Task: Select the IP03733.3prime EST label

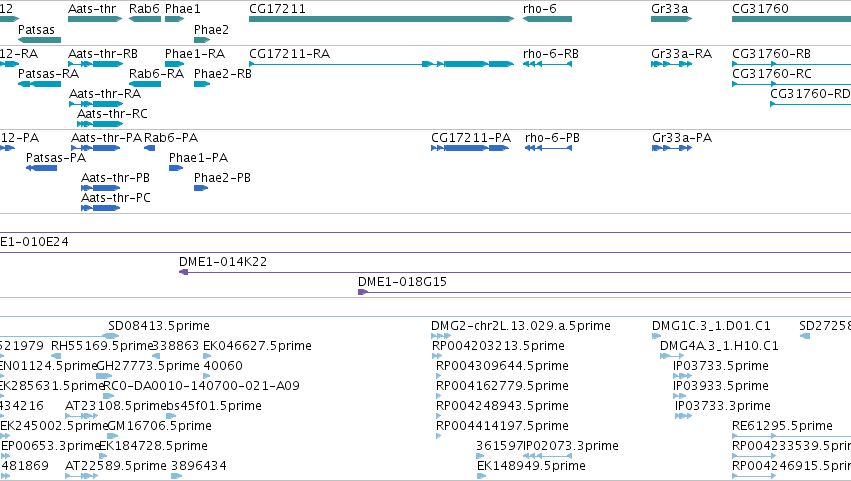Action: pos(723,406)
